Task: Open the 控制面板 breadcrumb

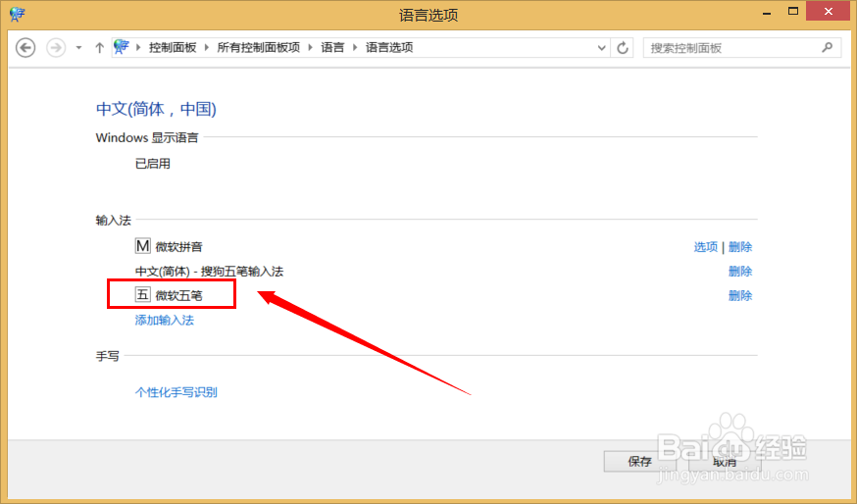Action: pos(173,48)
